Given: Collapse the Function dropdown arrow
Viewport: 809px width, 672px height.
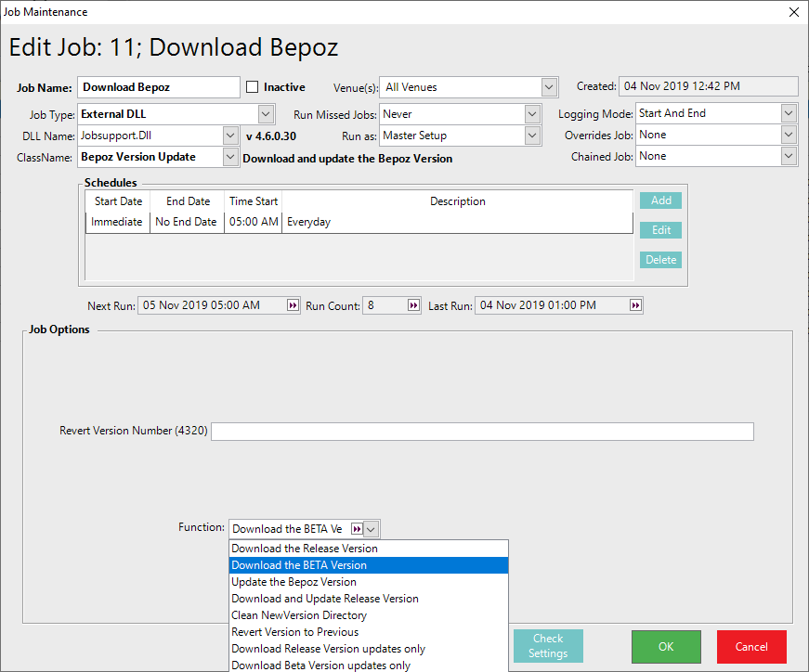Looking at the screenshot, I should tap(371, 529).
